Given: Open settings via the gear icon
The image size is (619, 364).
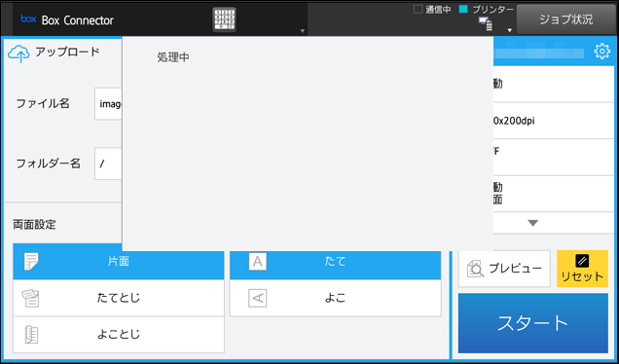Looking at the screenshot, I should 602,52.
